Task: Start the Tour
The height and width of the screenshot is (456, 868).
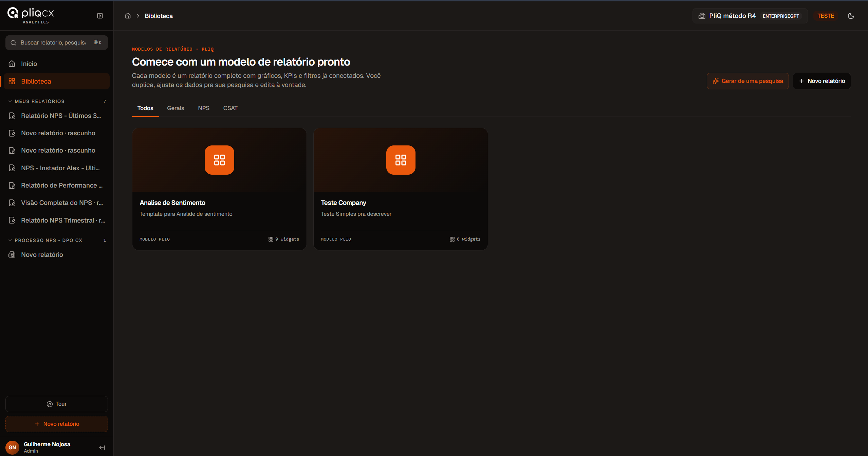Action: [57, 404]
